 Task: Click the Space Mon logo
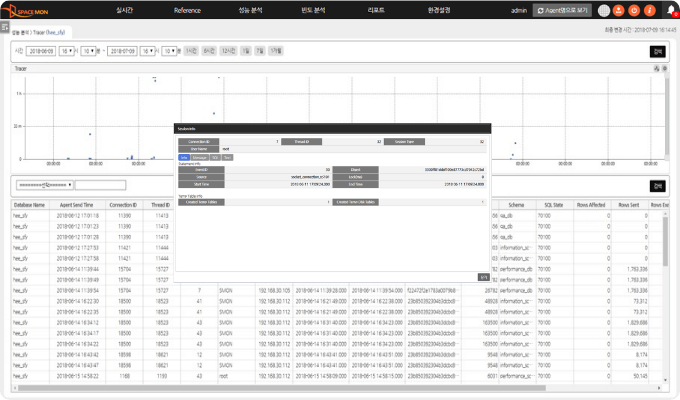(x=27, y=10)
